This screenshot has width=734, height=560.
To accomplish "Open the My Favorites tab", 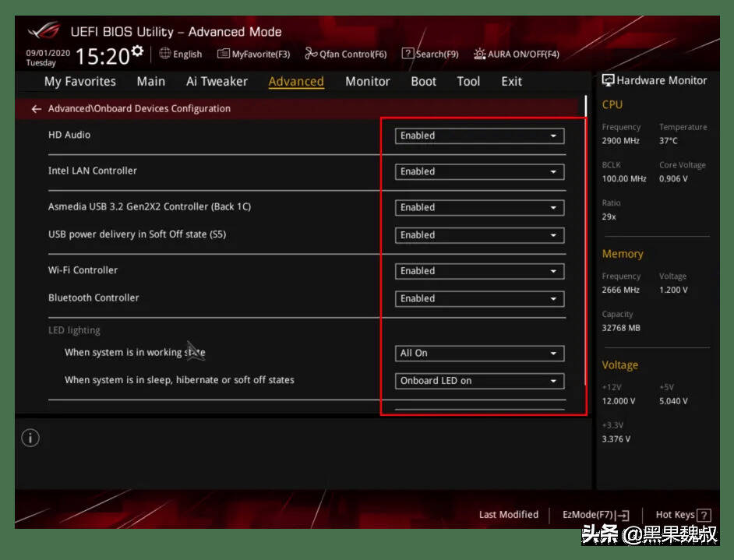I will point(80,82).
